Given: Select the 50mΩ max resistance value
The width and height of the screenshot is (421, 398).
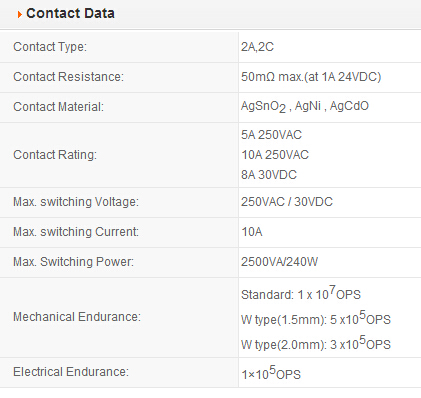Looking at the screenshot, I should click(x=311, y=77).
